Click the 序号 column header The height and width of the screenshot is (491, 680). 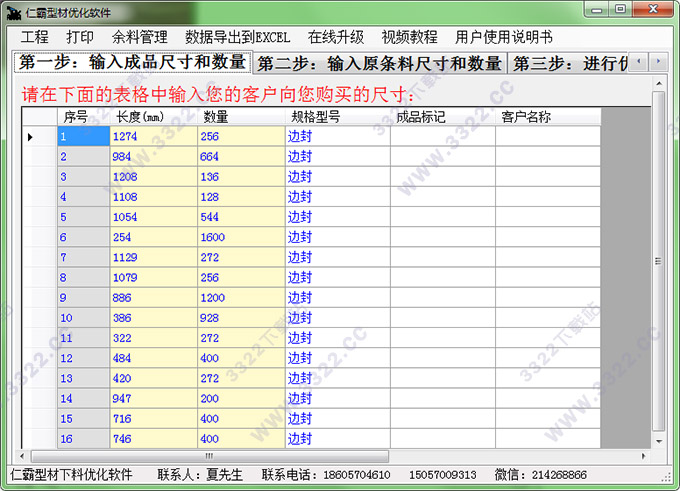(x=83, y=117)
